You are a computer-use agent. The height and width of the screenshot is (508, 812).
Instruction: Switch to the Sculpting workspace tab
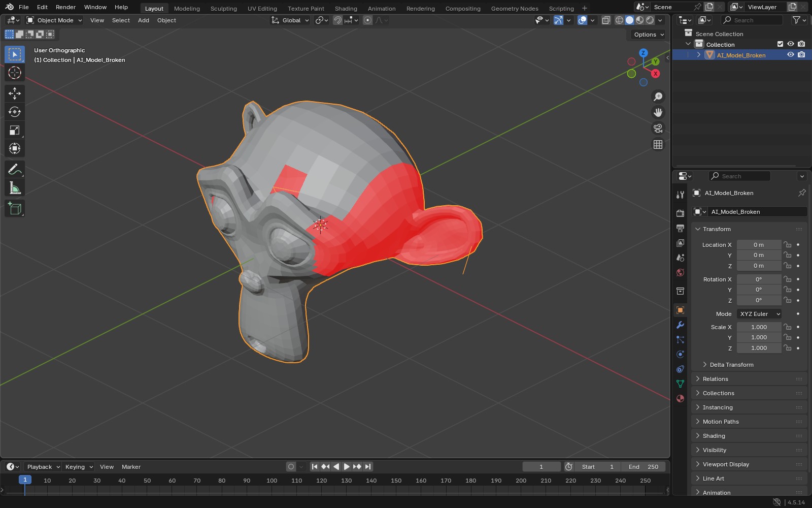click(223, 8)
